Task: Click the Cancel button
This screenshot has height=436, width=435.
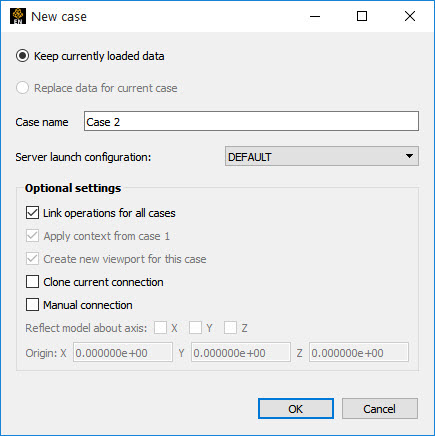Action: (380, 409)
